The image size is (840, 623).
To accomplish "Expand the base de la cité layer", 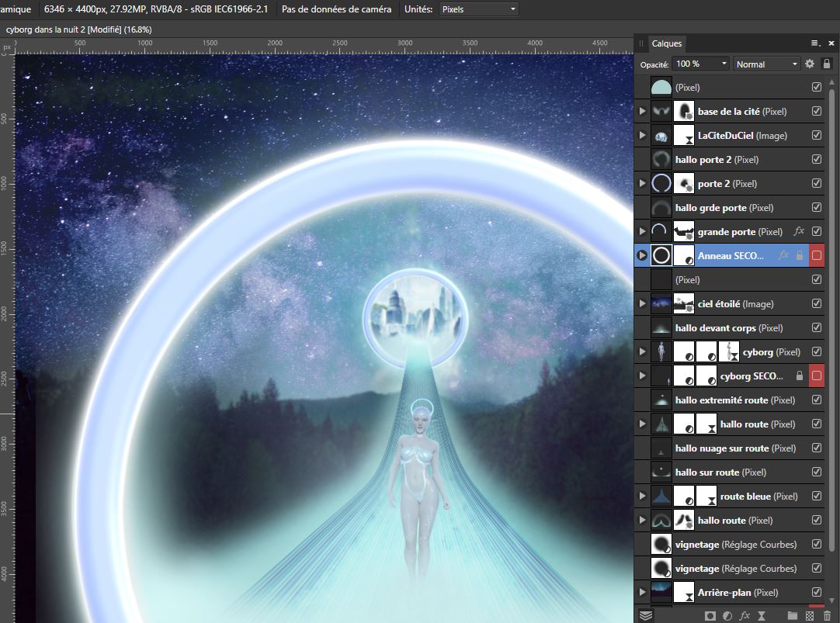I will (x=642, y=111).
